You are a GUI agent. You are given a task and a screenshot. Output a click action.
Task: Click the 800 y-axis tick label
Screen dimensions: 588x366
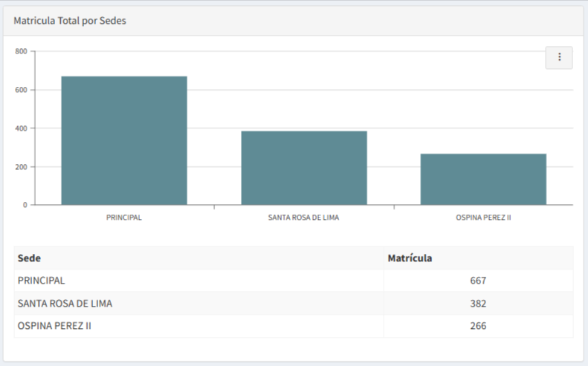pyautogui.click(x=20, y=51)
